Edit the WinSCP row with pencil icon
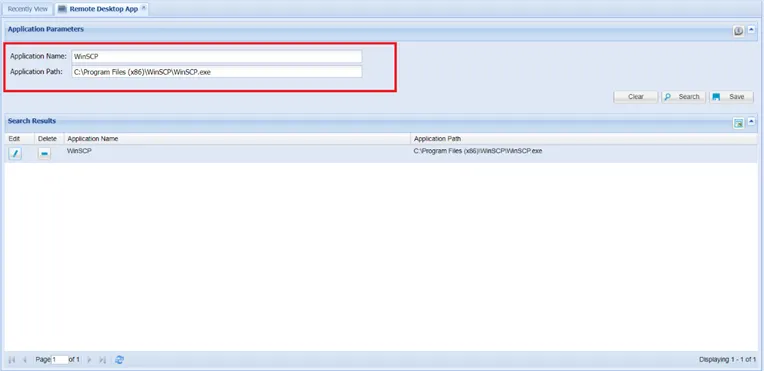 [15, 154]
